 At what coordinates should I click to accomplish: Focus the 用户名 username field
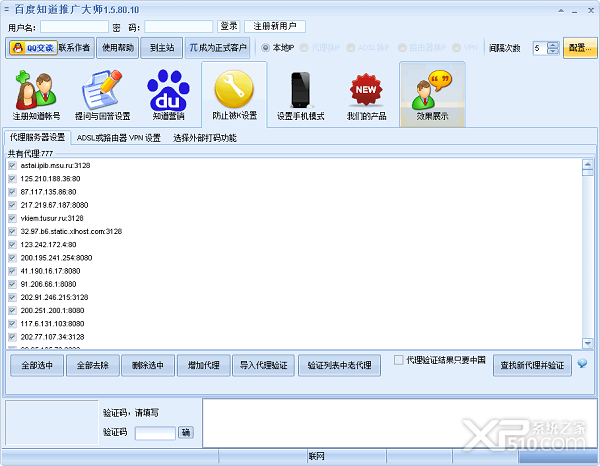[x=74, y=26]
